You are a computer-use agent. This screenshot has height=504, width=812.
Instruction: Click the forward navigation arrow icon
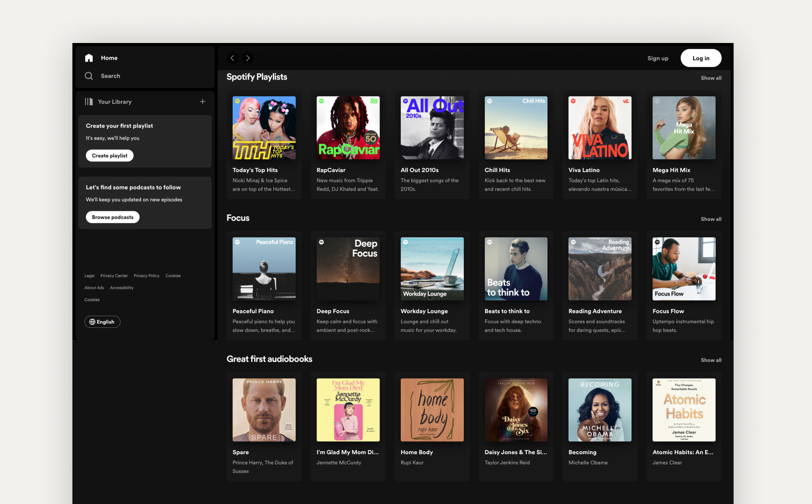coord(248,57)
